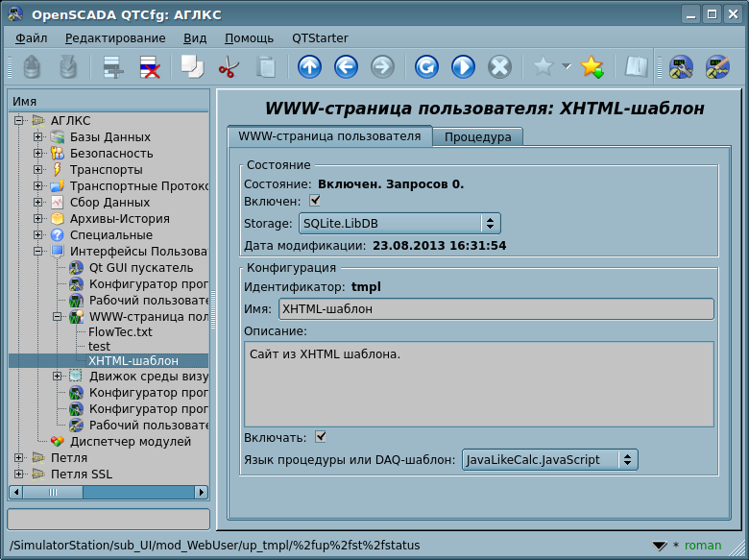The height and width of the screenshot is (560, 749).
Task: Select FlowTec.txt in the tree
Action: pos(120,331)
